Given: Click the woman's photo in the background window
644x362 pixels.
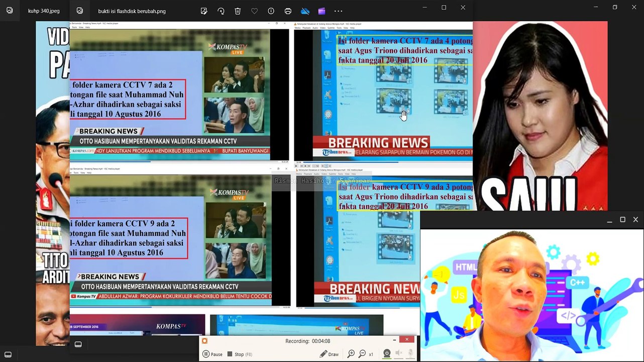Looking at the screenshot, I should tap(540, 116).
